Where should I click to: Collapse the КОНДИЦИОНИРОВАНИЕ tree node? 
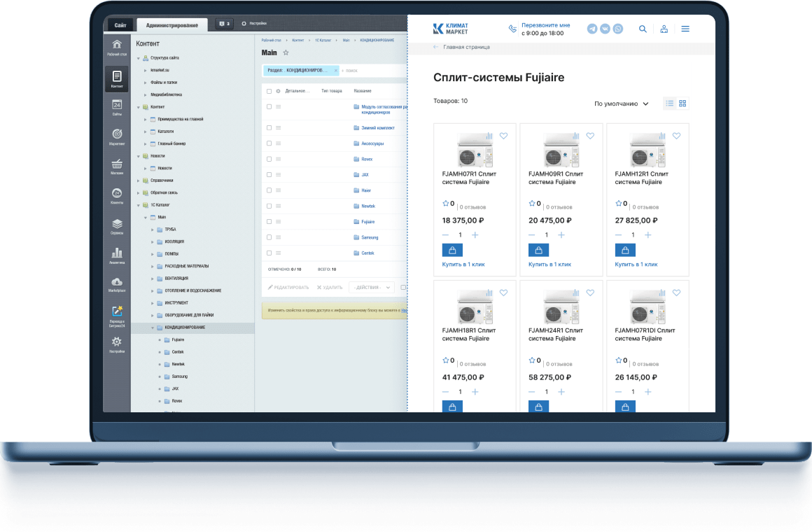pos(153,328)
